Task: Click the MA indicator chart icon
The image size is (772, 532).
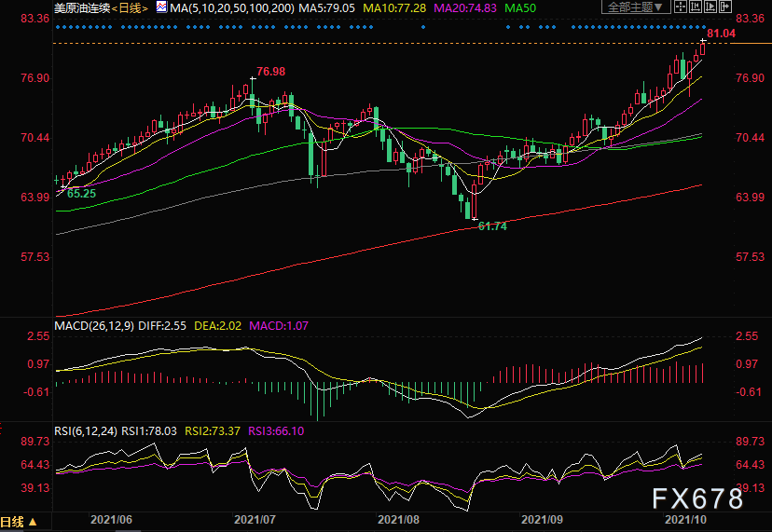Action: click(161, 7)
